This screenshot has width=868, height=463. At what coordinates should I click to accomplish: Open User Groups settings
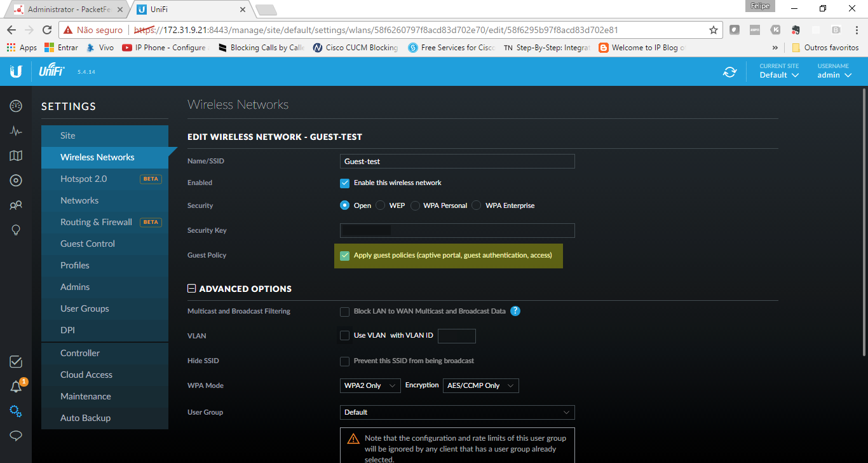(x=105, y=308)
